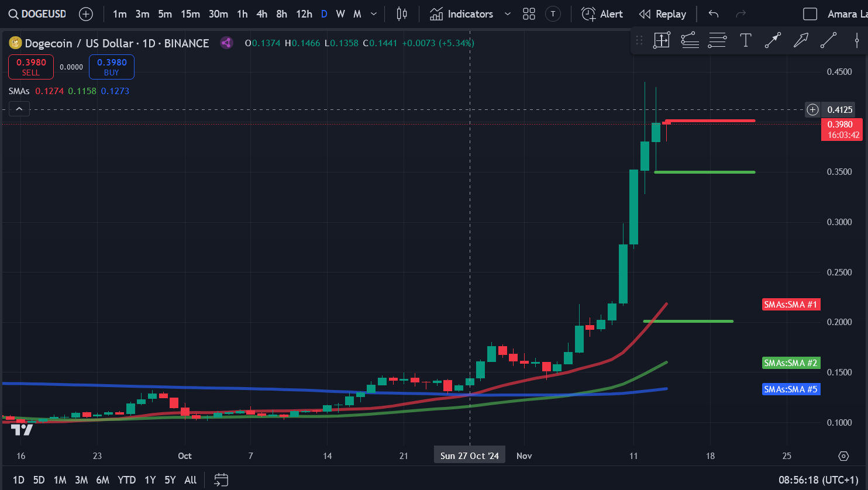The image size is (868, 490).
Task: Select the monthly M interval
Action: tap(357, 14)
